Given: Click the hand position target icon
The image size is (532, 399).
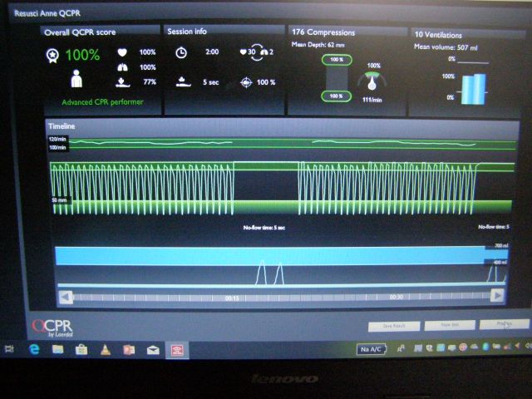Looking at the screenshot, I should point(244,82).
